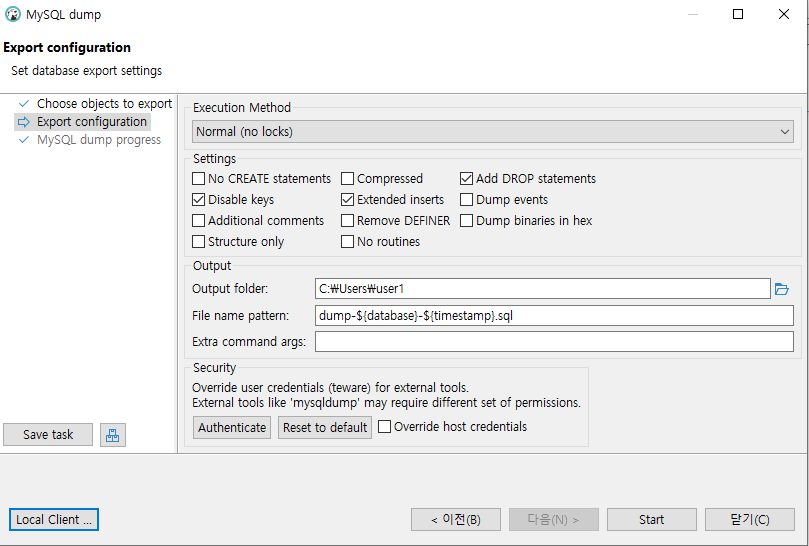Click the browse output folder icon
809x546 pixels.
pyautogui.click(x=782, y=289)
